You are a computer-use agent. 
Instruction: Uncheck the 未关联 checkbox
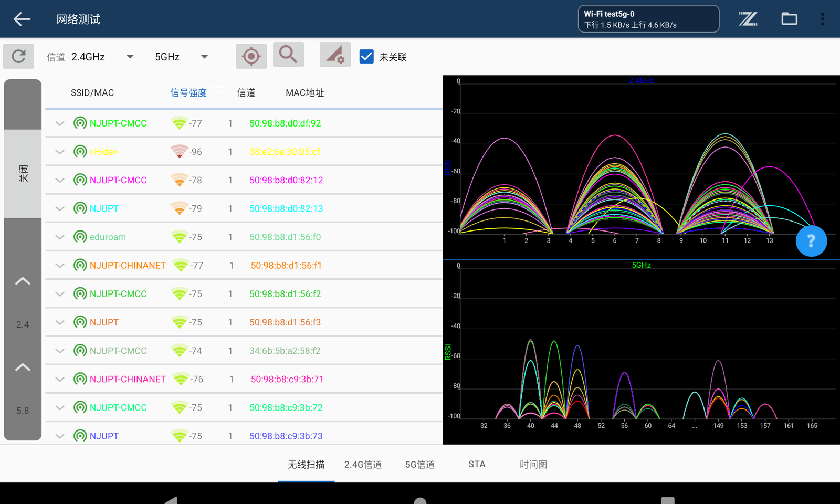pyautogui.click(x=366, y=56)
